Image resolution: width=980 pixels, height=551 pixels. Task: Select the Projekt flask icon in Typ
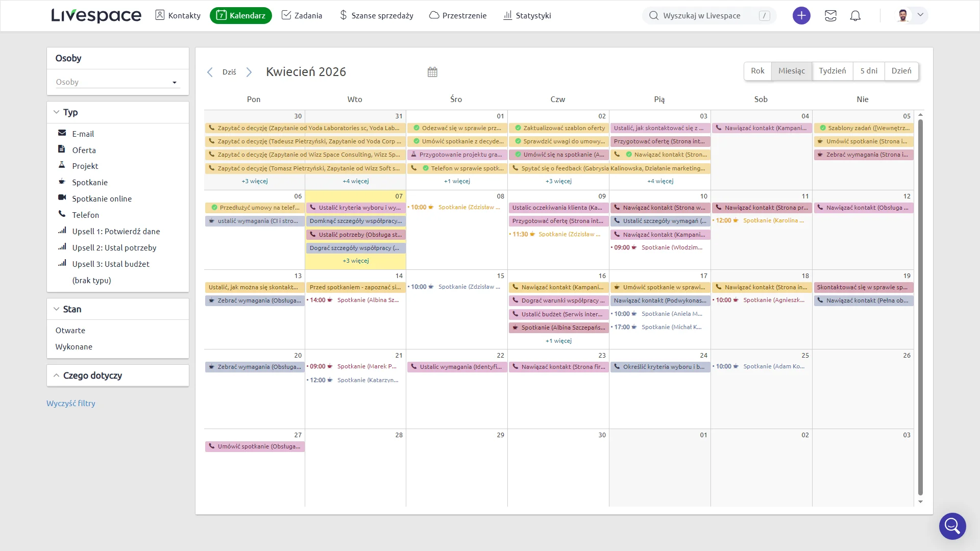click(62, 165)
